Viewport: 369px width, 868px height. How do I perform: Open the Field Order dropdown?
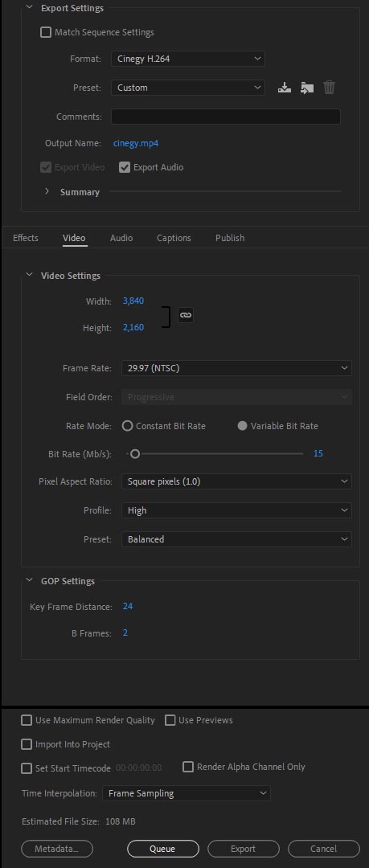(x=236, y=397)
